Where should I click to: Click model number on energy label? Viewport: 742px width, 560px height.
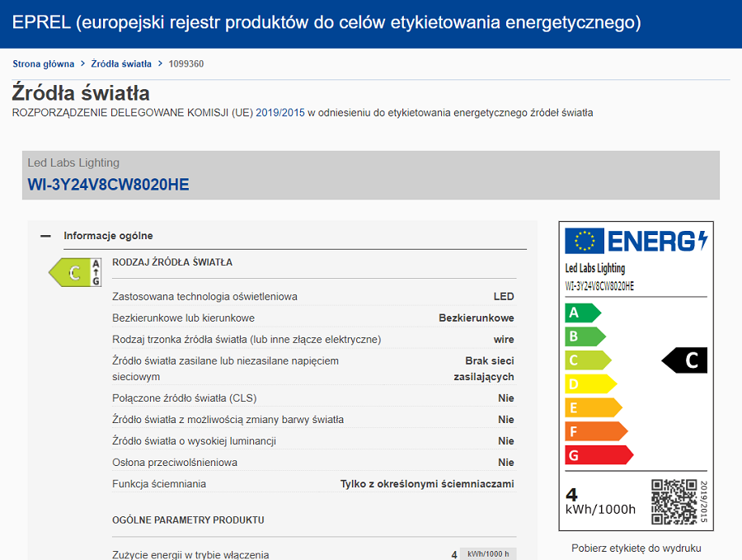pos(599,286)
